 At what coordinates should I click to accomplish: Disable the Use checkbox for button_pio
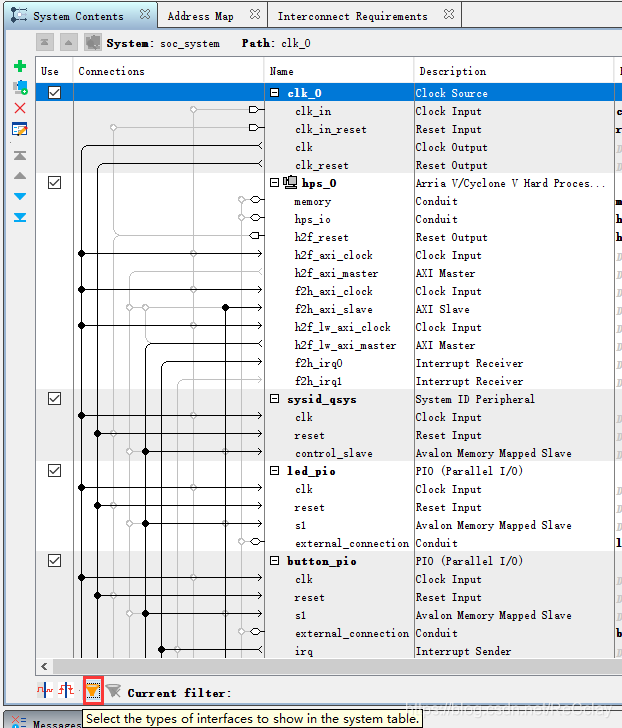coord(54,560)
